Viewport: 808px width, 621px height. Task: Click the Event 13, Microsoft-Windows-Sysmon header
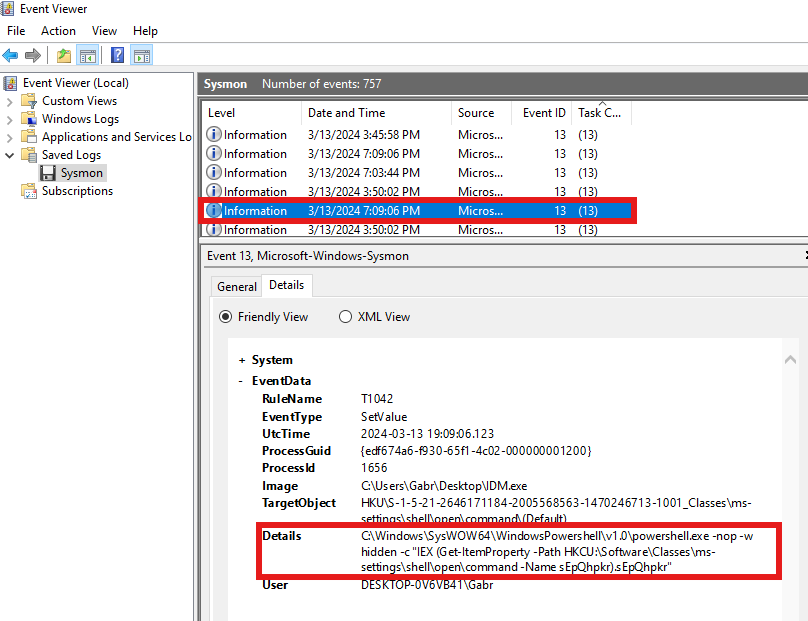point(308,256)
